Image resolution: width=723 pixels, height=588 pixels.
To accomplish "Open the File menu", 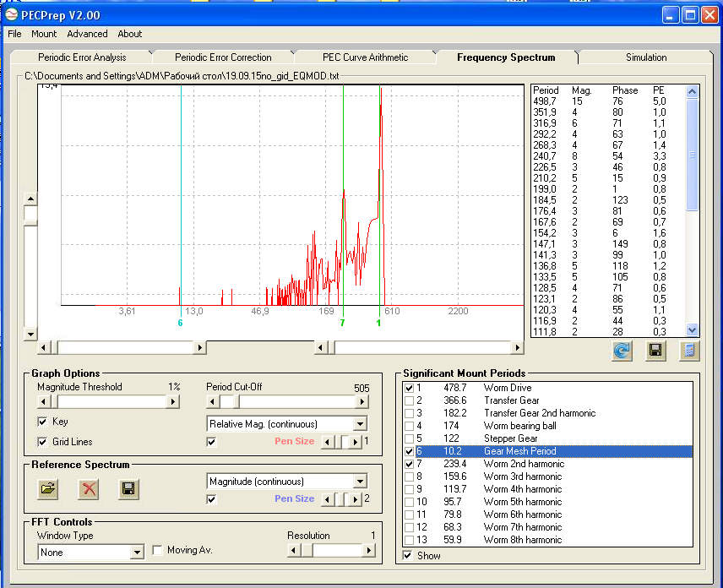I will (x=14, y=34).
